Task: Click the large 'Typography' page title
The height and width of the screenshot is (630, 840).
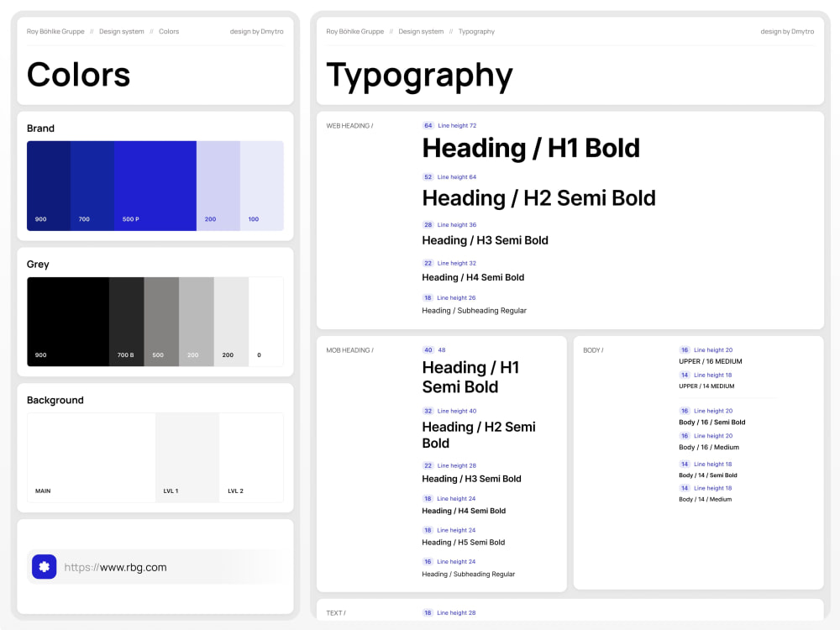Action: (x=419, y=76)
